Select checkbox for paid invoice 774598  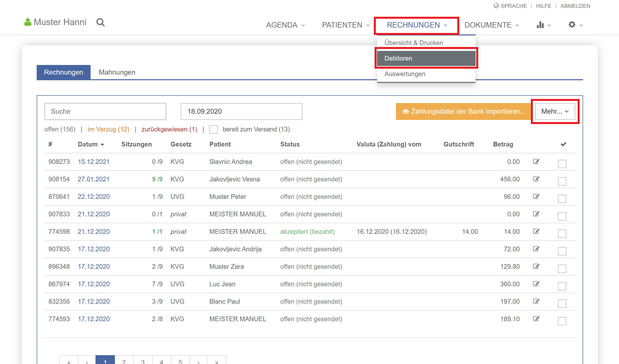click(x=562, y=234)
